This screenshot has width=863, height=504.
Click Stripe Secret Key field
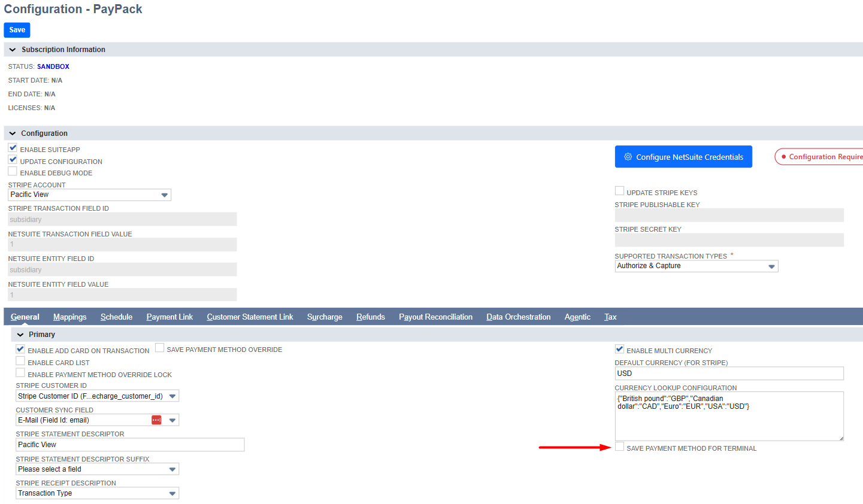(x=729, y=240)
